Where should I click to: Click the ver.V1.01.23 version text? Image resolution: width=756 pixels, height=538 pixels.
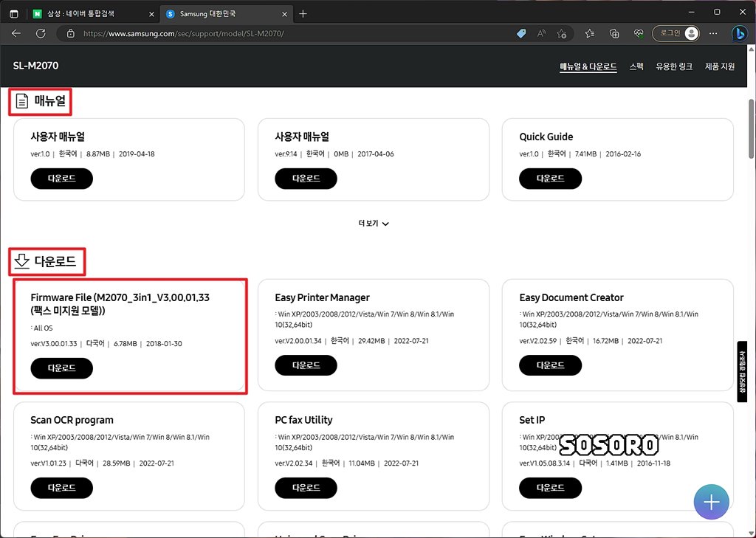(48, 463)
